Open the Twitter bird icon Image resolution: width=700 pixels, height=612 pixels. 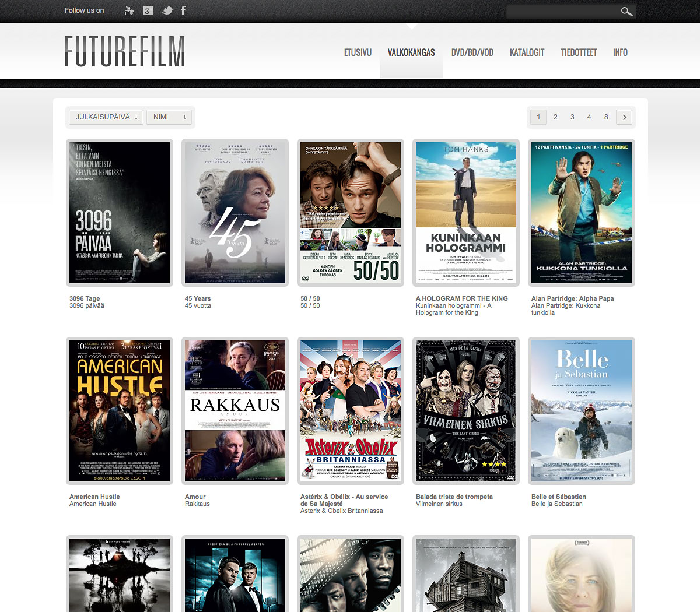click(167, 10)
